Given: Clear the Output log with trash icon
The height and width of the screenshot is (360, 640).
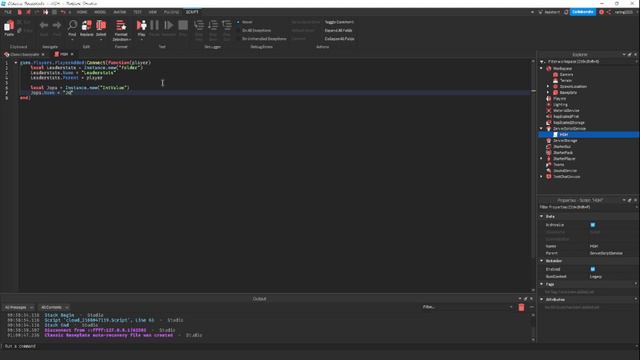Looking at the screenshot, I should (521, 307).
